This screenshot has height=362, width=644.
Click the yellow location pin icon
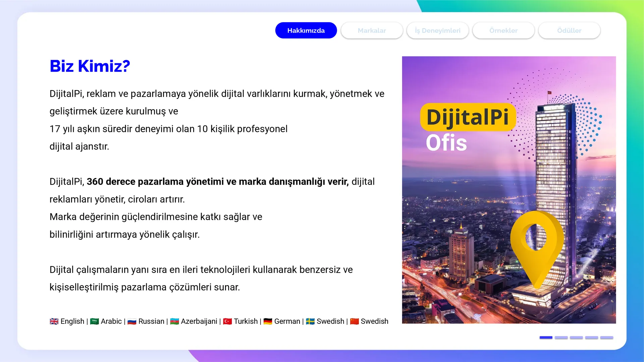(x=537, y=250)
